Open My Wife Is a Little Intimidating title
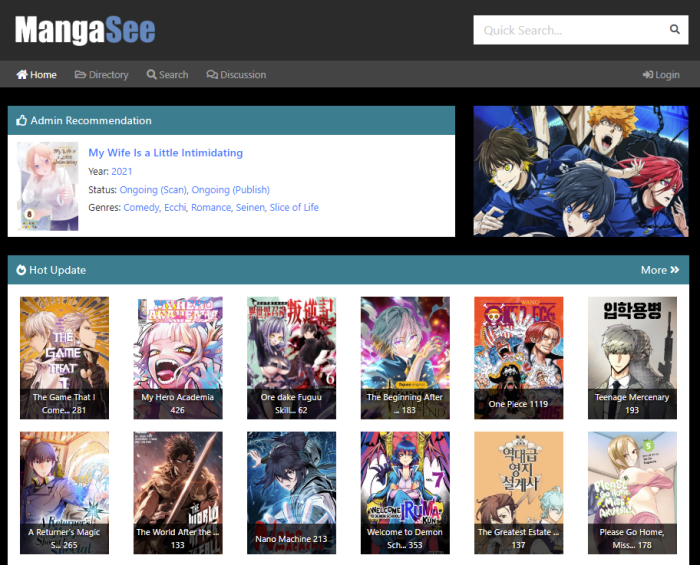This screenshot has height=565, width=700. tap(166, 153)
